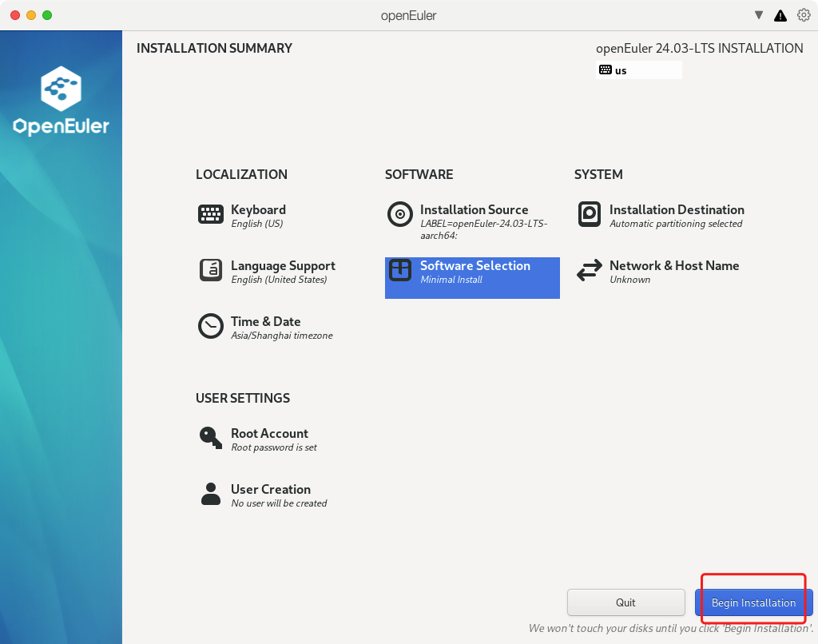This screenshot has width=818, height=644.
Task: Click the Installation Destination disk icon
Action: coord(590,214)
